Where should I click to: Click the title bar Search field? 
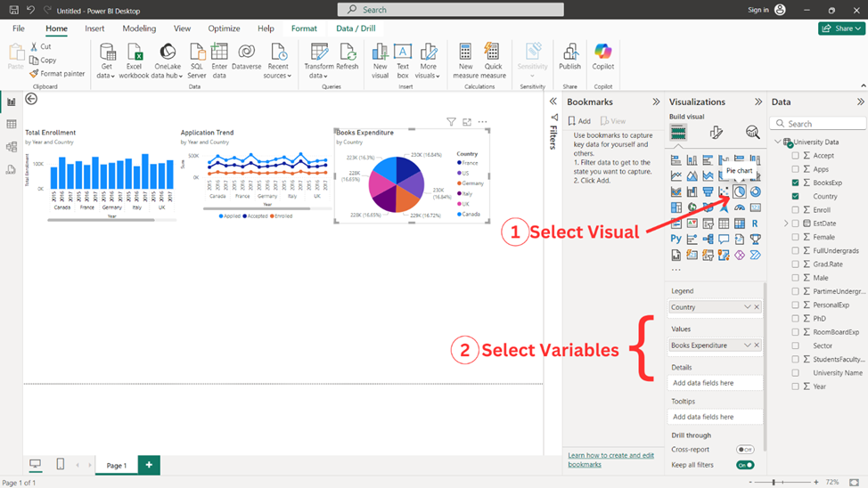click(x=451, y=10)
